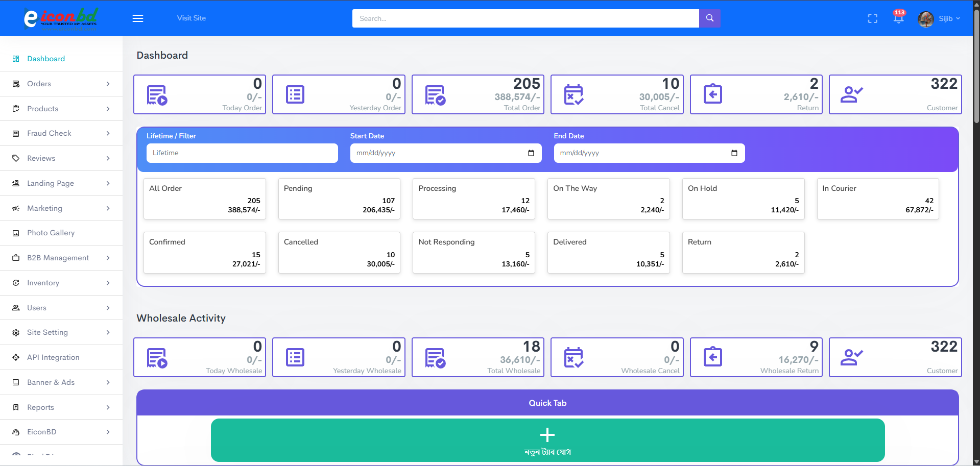The image size is (980, 466).
Task: Open the notifications bell icon
Action: (898, 18)
